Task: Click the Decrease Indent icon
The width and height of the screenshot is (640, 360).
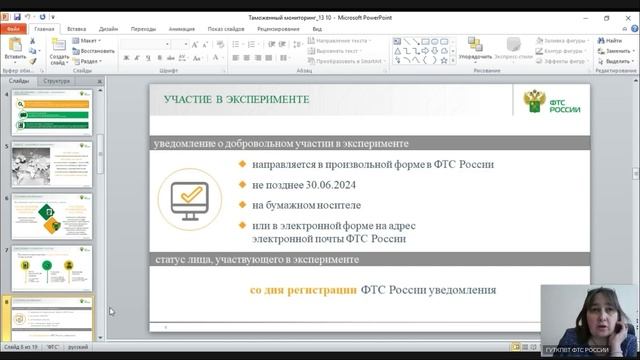Action: point(271,44)
